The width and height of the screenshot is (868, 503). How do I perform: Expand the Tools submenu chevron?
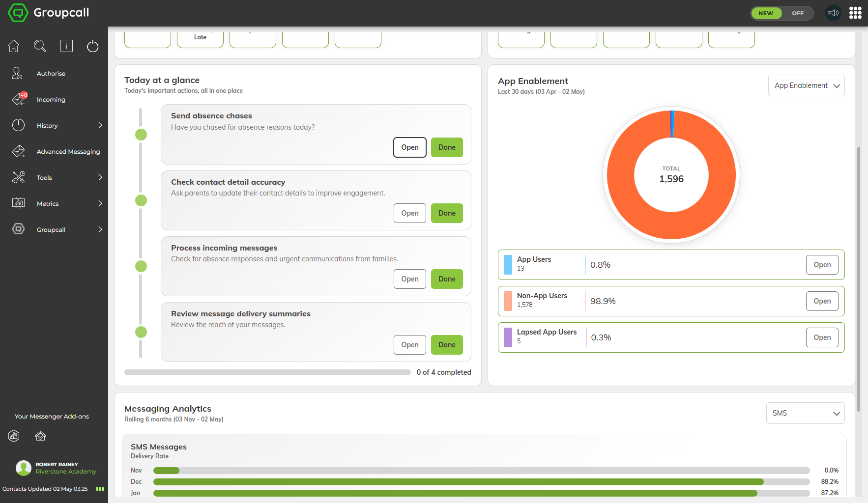[x=100, y=177]
